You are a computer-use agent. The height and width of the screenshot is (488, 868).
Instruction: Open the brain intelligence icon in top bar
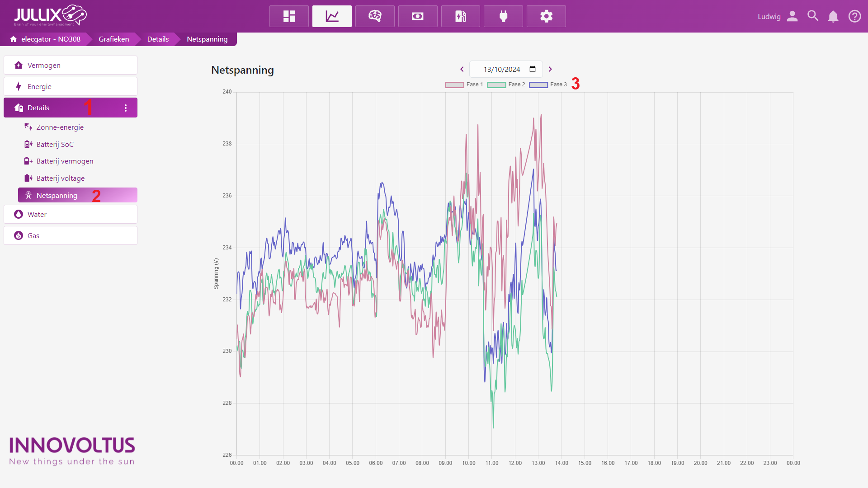[x=375, y=16]
